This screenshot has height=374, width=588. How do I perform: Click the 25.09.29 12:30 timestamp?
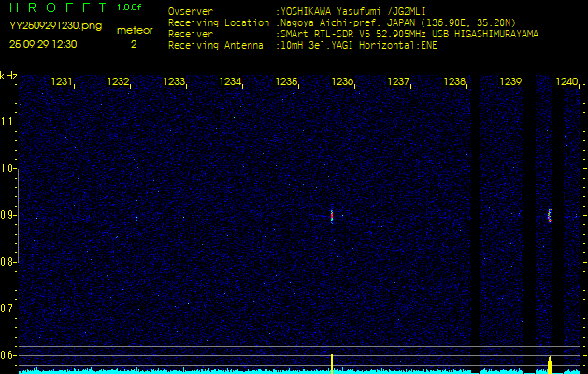pyautogui.click(x=43, y=44)
